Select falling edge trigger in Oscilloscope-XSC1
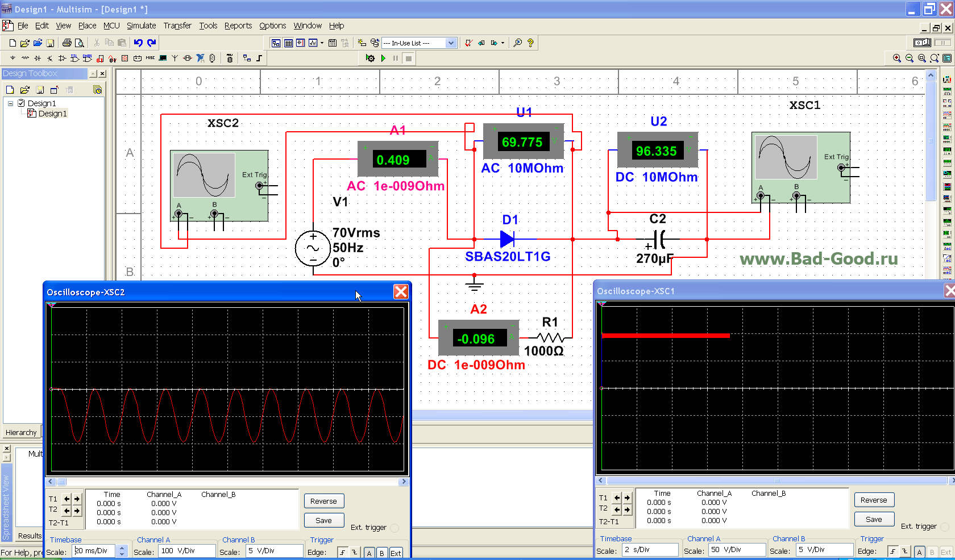 click(x=904, y=551)
